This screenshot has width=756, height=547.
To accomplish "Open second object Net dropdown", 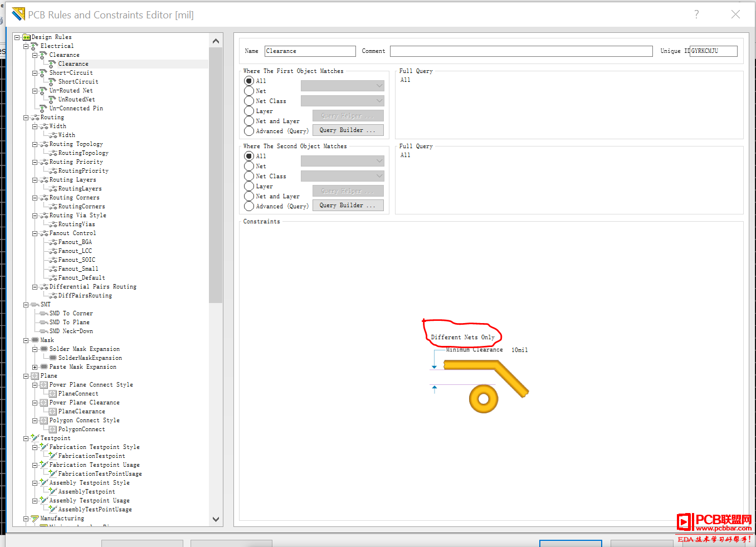I will [342, 161].
